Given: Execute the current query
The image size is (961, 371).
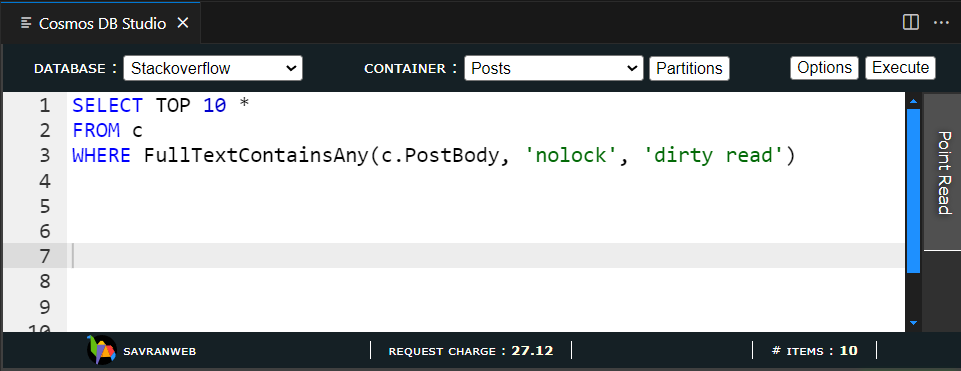Looking at the screenshot, I should pyautogui.click(x=900, y=67).
